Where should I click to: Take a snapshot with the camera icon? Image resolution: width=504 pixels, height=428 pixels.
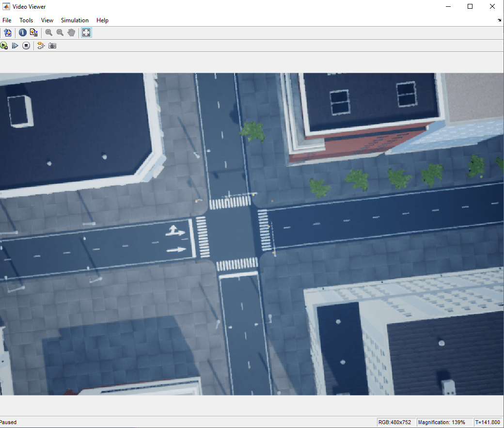(52, 46)
